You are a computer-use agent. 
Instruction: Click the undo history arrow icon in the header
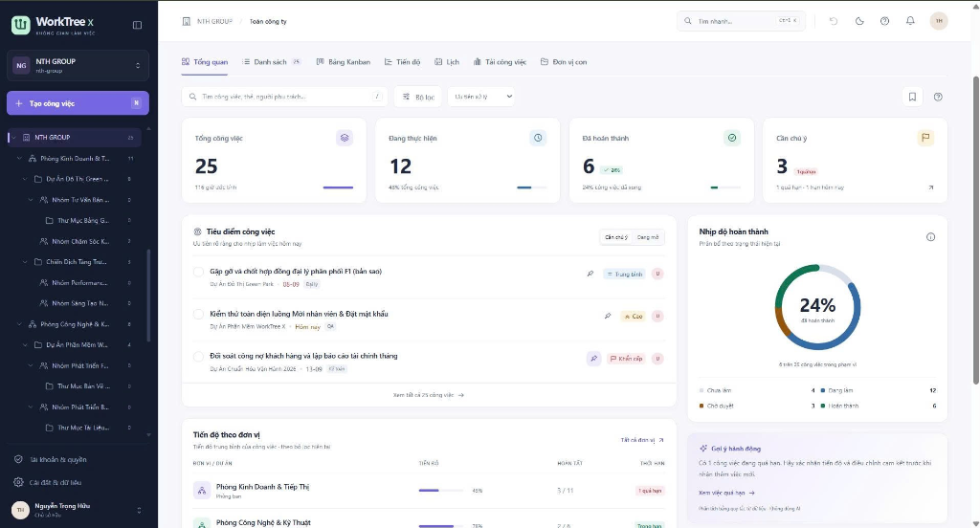click(834, 21)
